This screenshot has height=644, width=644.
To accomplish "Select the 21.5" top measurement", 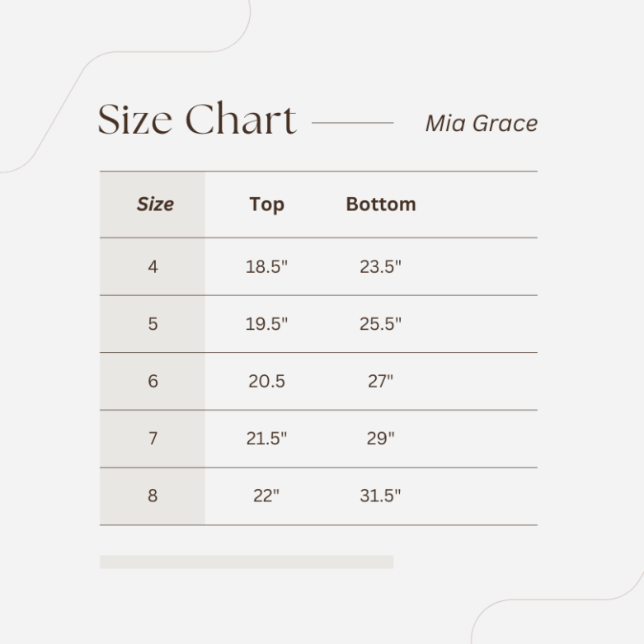I will [266, 439].
